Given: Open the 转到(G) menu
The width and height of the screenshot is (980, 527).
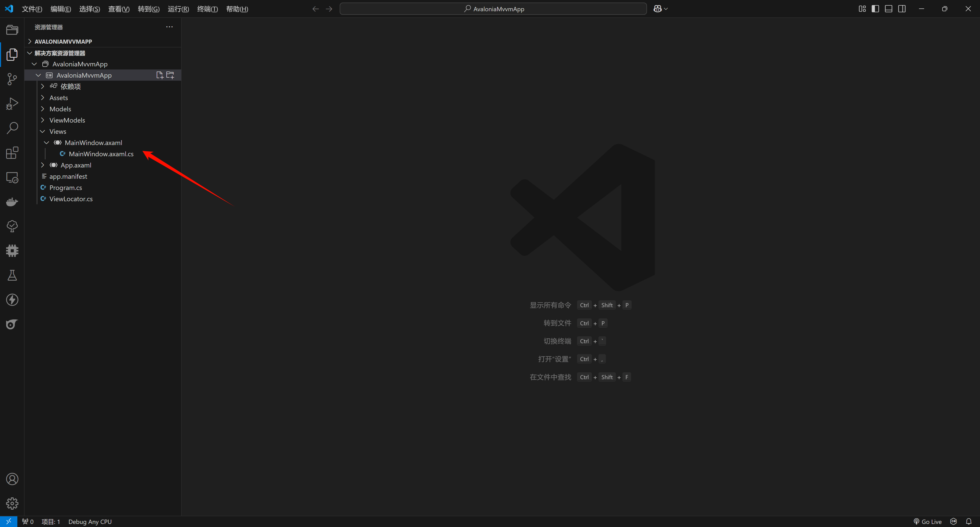Looking at the screenshot, I should (149, 9).
